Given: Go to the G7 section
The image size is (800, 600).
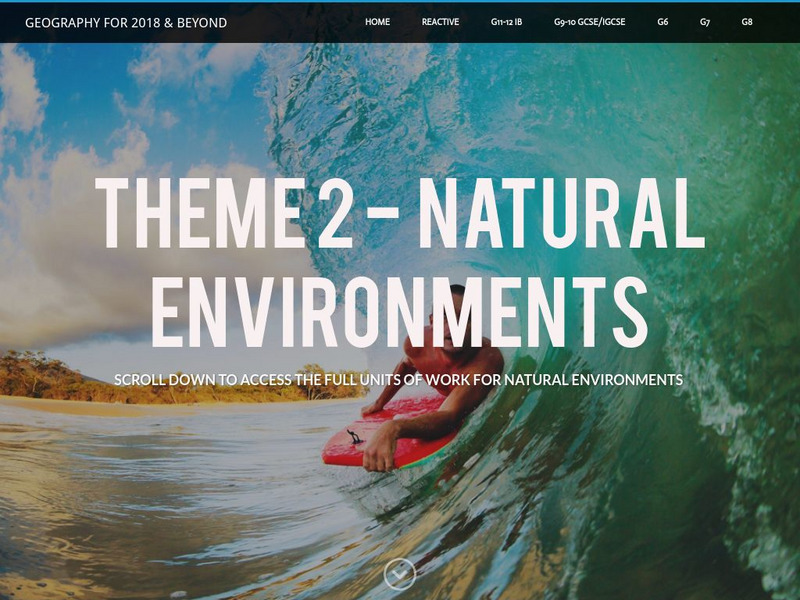Looking at the screenshot, I should tap(705, 22).
